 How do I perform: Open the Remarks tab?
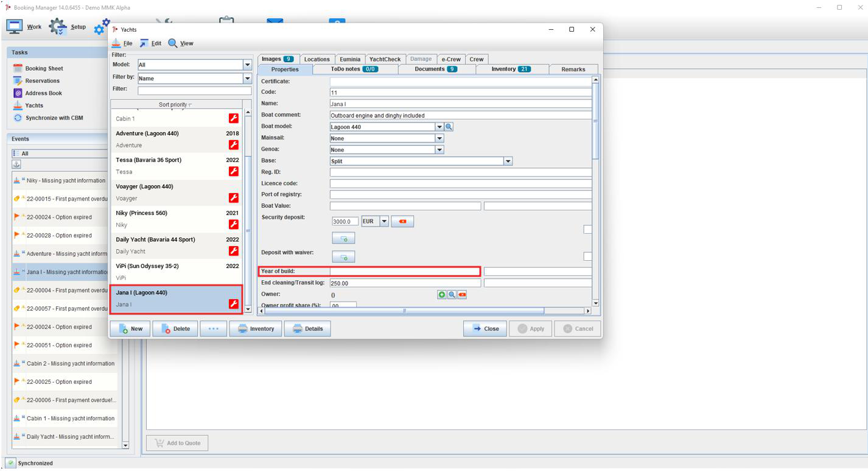(573, 69)
